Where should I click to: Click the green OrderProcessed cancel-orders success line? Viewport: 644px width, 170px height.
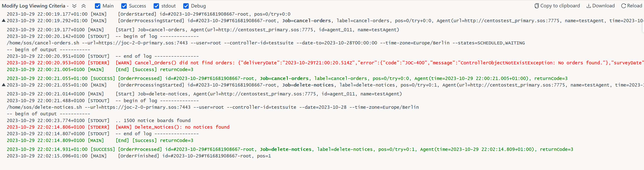coord(287,78)
